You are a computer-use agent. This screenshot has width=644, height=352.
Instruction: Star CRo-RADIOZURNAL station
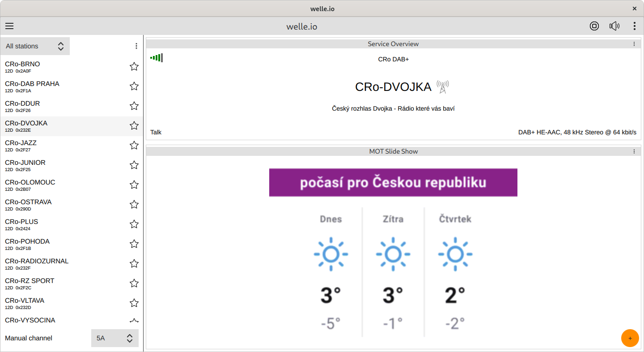[x=134, y=263]
